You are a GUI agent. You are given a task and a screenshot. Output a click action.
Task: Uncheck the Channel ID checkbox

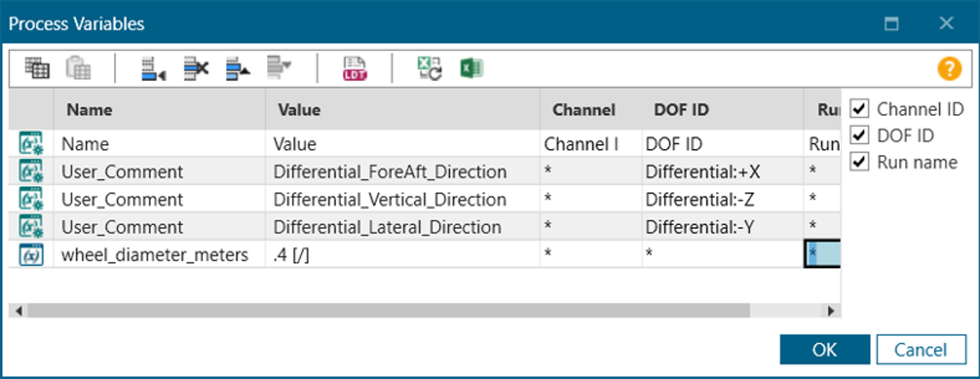coord(860,109)
